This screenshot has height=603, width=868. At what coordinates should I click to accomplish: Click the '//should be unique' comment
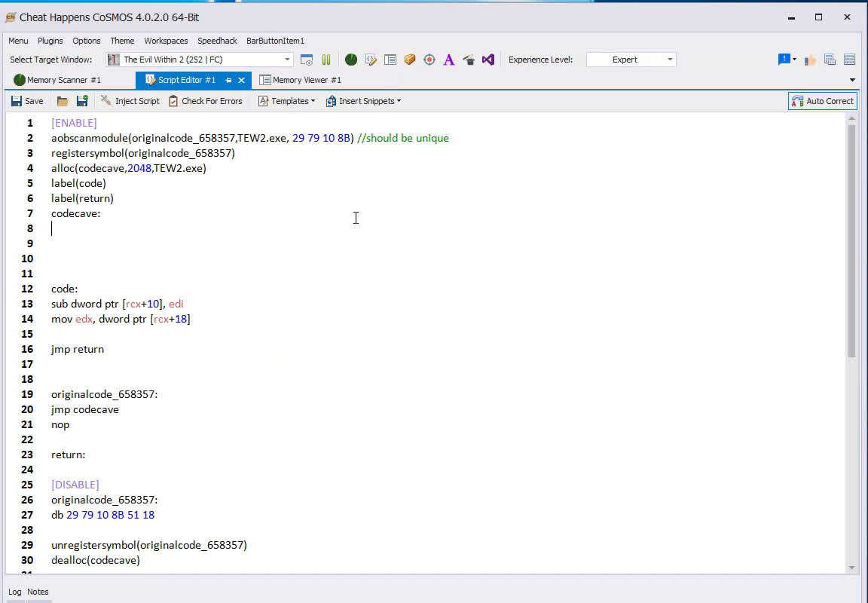click(403, 139)
